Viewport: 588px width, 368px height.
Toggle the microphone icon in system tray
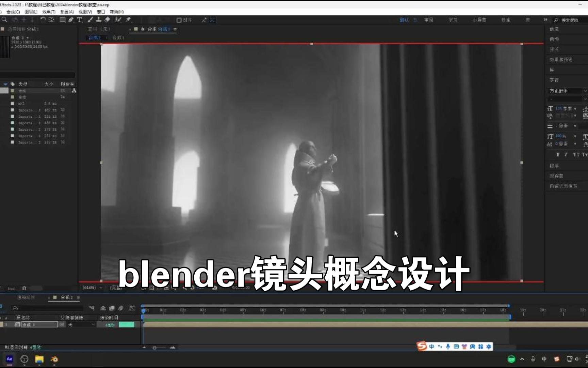[533, 359]
